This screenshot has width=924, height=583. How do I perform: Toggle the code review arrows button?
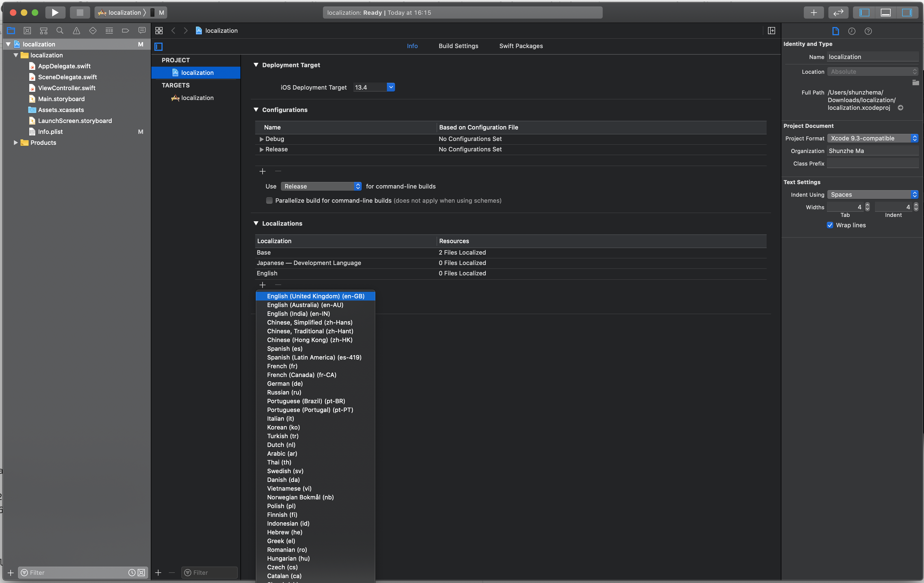coord(838,13)
